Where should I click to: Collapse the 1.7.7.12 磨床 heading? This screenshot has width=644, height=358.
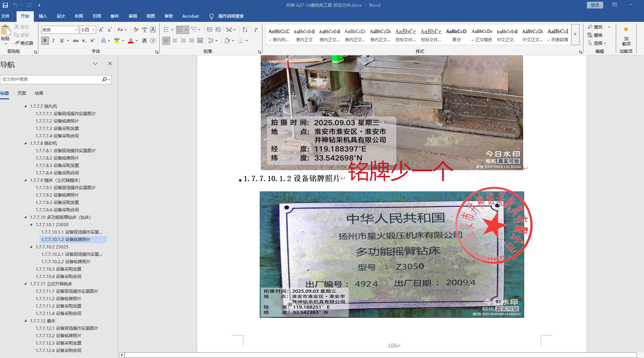click(25, 321)
